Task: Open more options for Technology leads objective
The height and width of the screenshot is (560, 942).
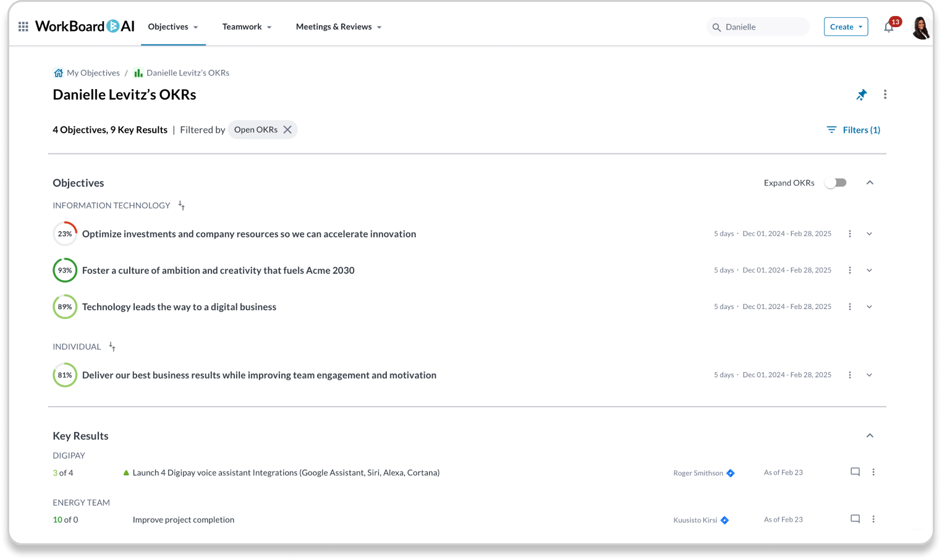Action: point(850,307)
